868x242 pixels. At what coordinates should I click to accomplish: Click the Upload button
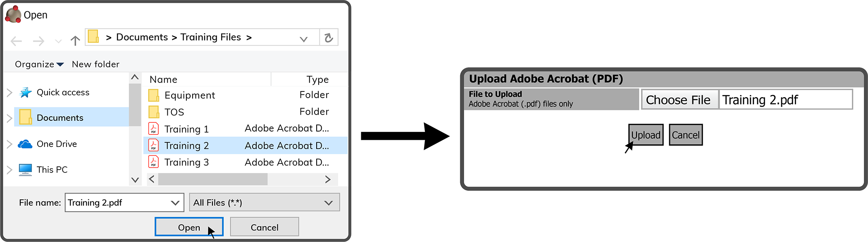tap(646, 135)
